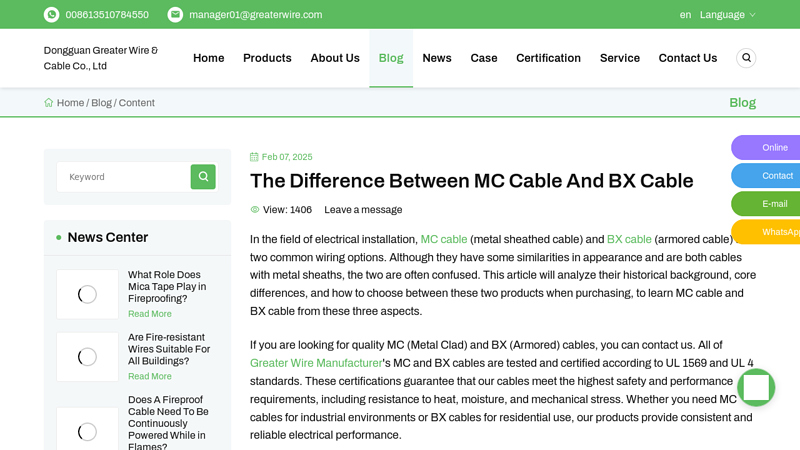Viewport: 800px width, 450px height.
Task: Expand the Language dropdown
Action: point(727,15)
